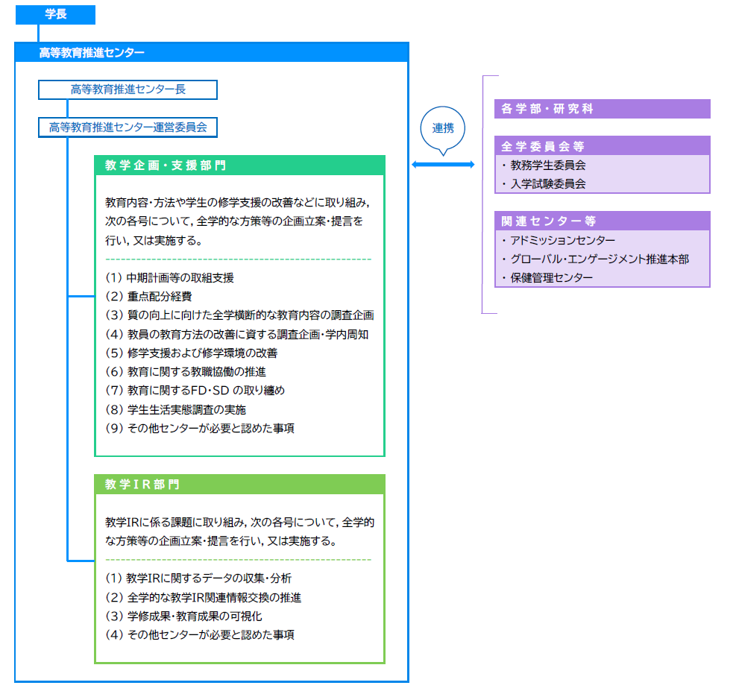Click the 高等教育推進センター運営委員会 box
This screenshot has width=736, height=700.
click(128, 127)
